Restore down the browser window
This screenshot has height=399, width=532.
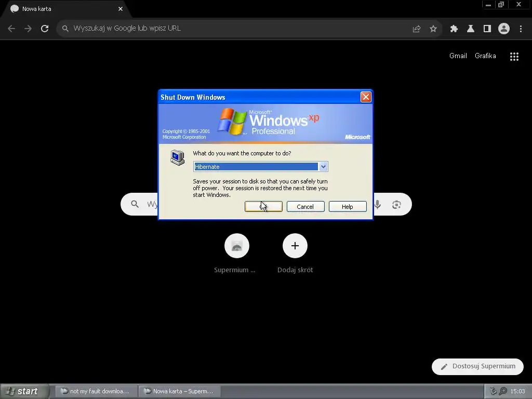(501, 5)
